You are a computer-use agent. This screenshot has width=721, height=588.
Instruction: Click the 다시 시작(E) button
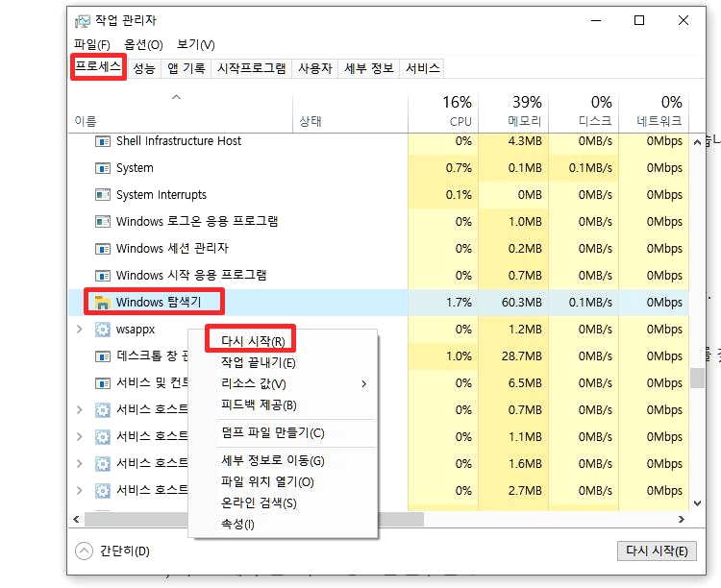pos(657,551)
